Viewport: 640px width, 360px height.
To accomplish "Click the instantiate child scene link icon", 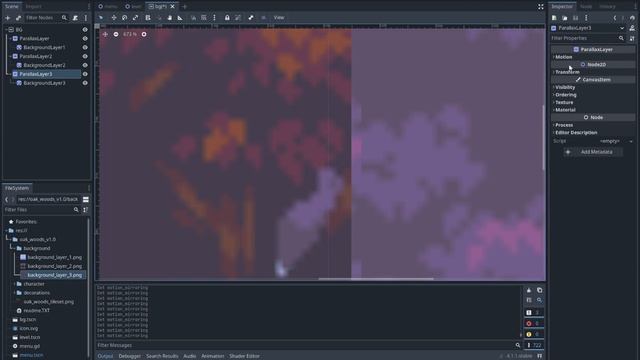I will point(18,18).
